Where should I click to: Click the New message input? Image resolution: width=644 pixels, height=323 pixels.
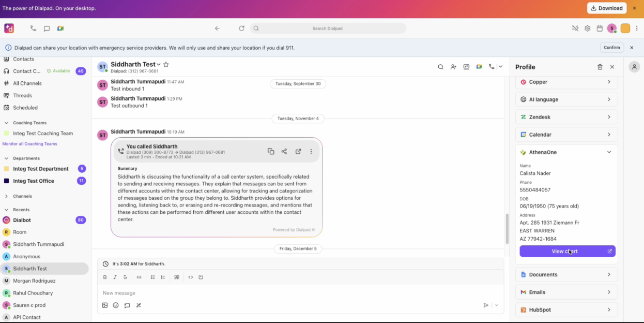[300, 293]
